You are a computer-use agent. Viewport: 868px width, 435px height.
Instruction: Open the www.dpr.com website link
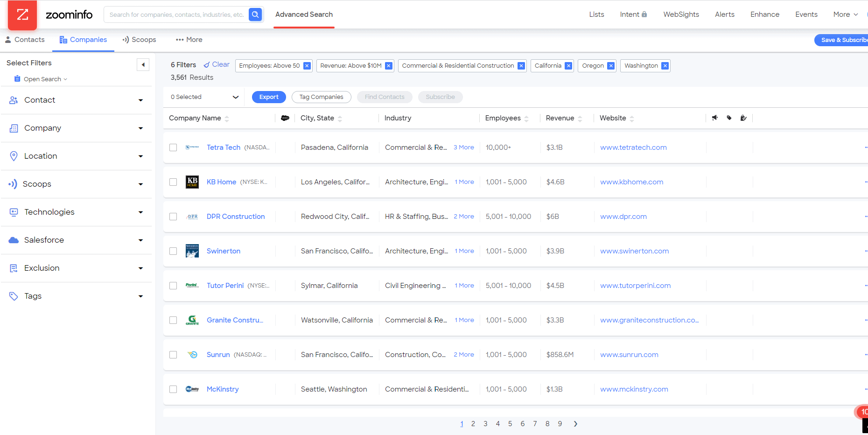pos(623,216)
